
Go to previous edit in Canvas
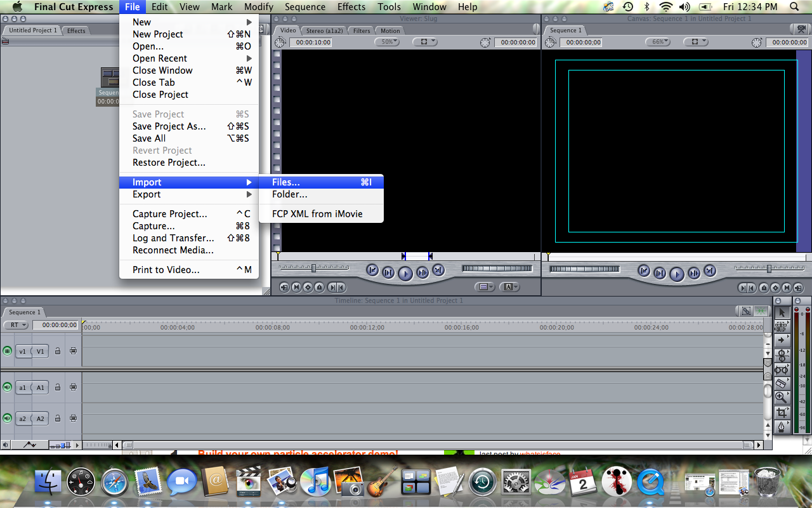644,270
